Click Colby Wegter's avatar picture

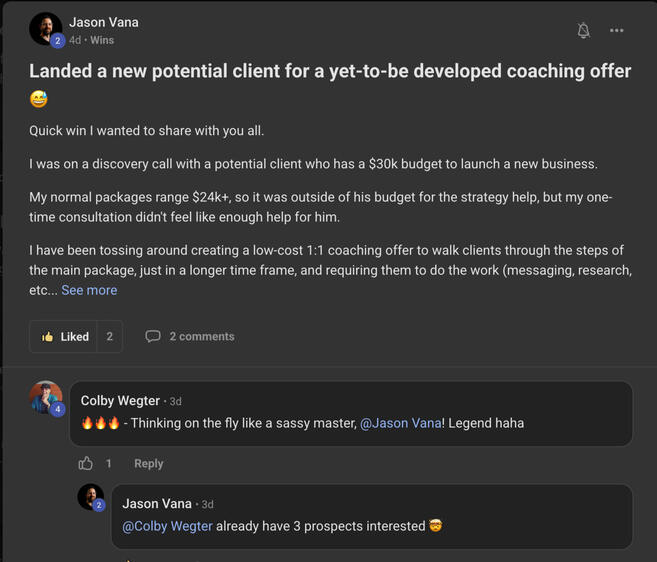coord(45,396)
